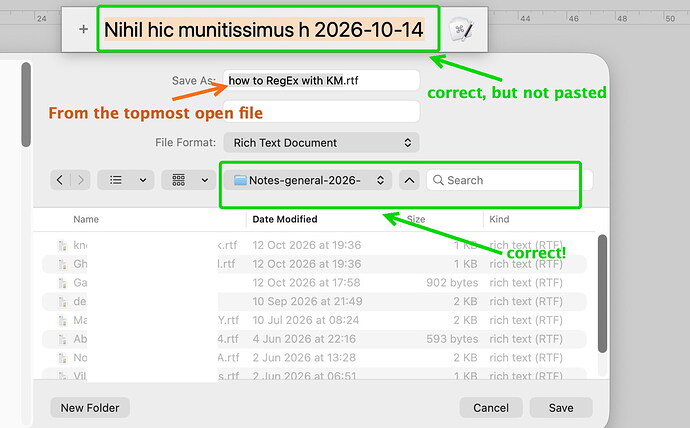Select file modified 10 Jul 2026 at 08:24

click(314, 320)
